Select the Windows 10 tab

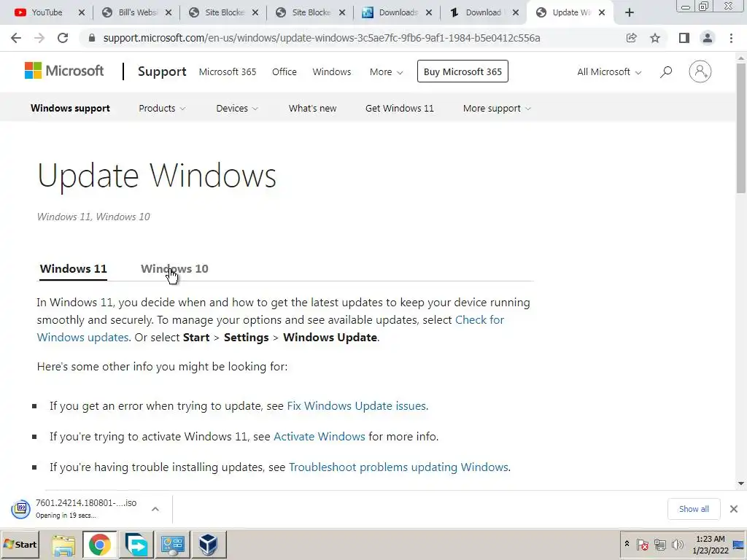pos(174,268)
